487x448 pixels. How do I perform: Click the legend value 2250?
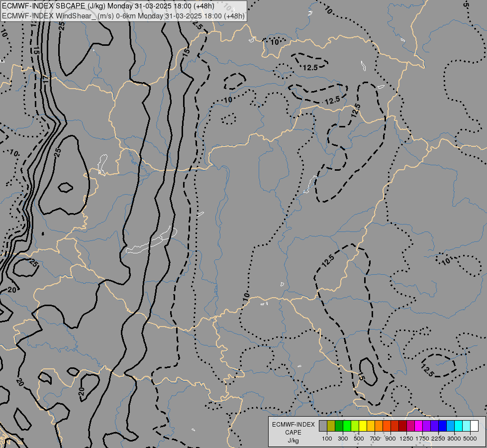click(x=438, y=439)
